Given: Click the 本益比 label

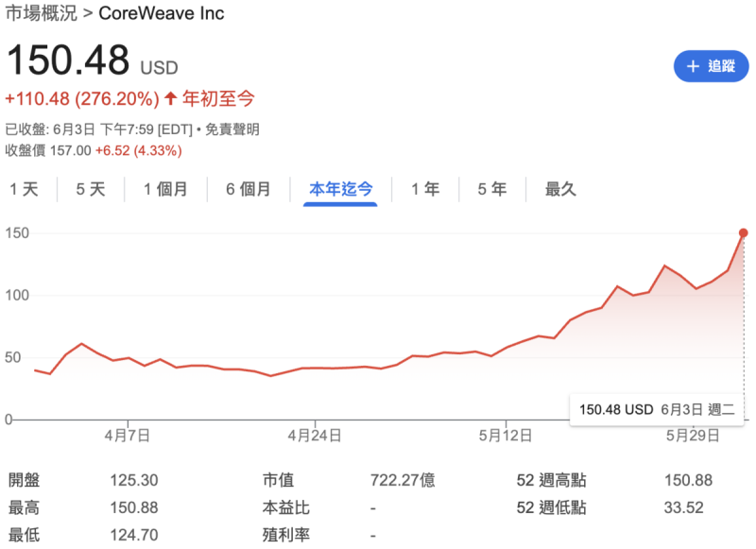Looking at the screenshot, I should point(286,507).
